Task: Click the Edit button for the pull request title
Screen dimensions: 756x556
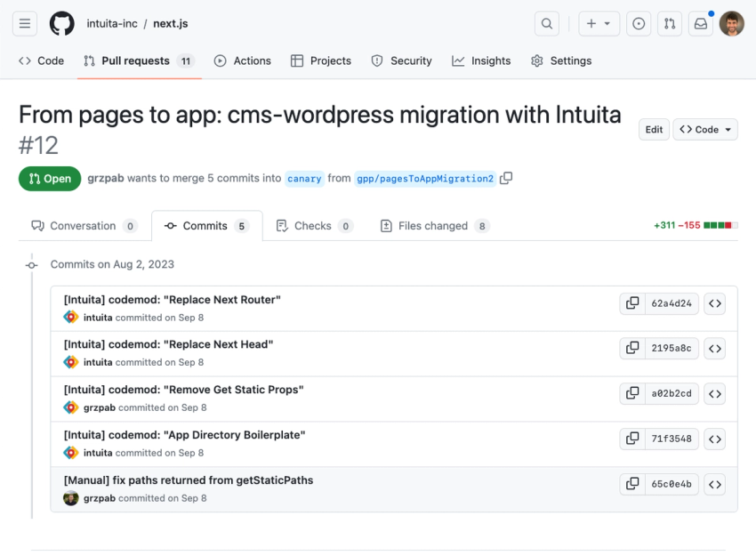Action: pos(654,129)
